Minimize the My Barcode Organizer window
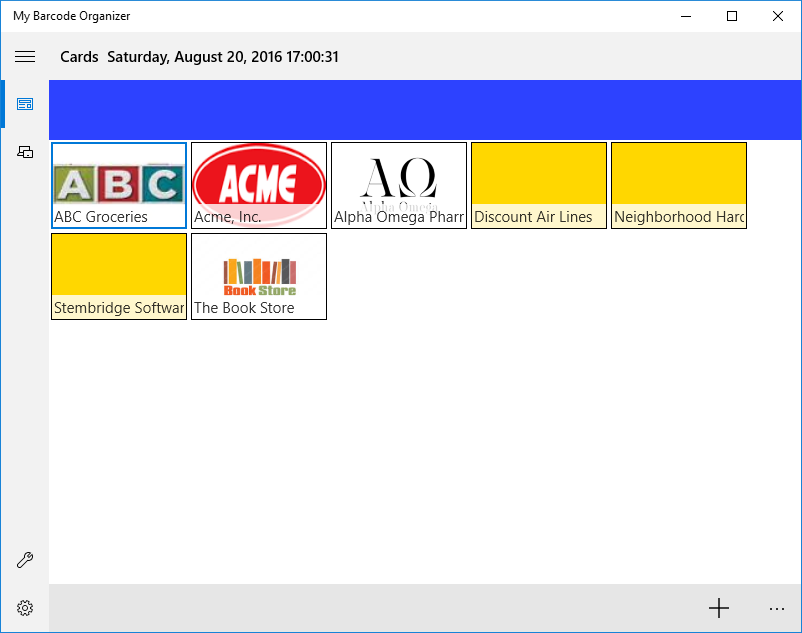802x633 pixels. tap(686, 16)
